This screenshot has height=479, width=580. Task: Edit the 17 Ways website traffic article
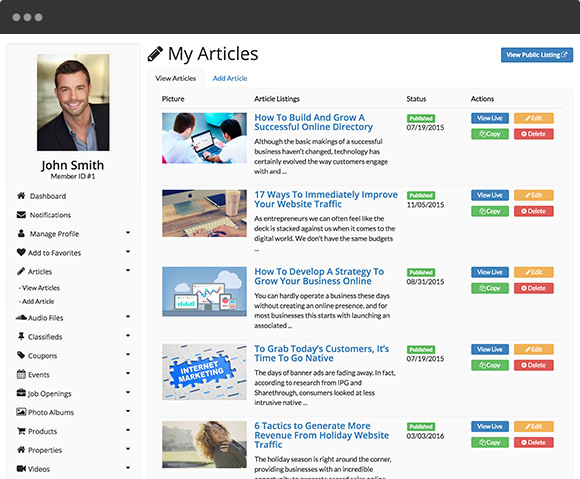point(533,195)
